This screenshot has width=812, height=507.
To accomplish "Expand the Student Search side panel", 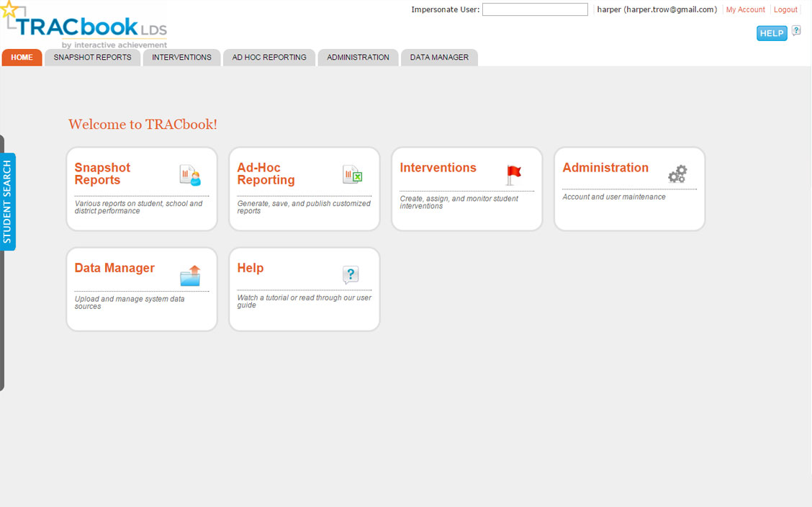I will [x=8, y=202].
